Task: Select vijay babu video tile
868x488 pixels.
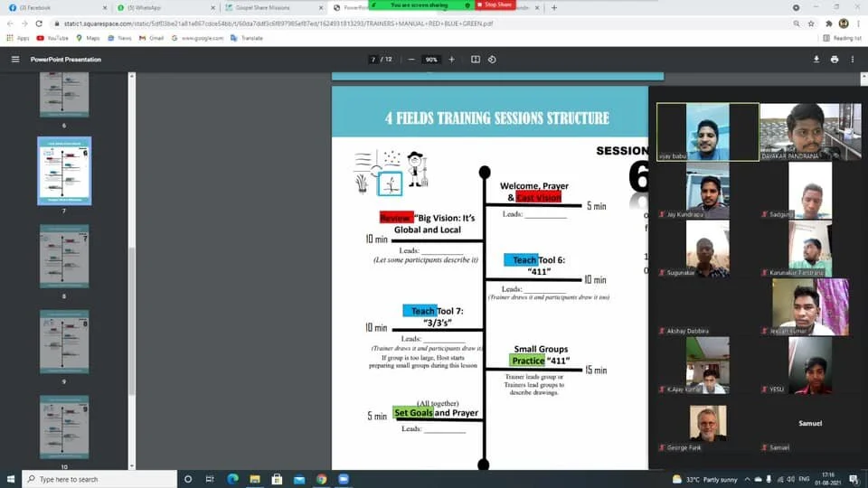Action: pos(707,132)
